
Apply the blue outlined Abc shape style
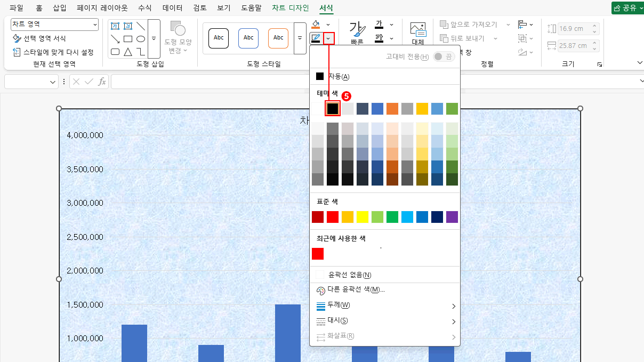pyautogui.click(x=248, y=38)
